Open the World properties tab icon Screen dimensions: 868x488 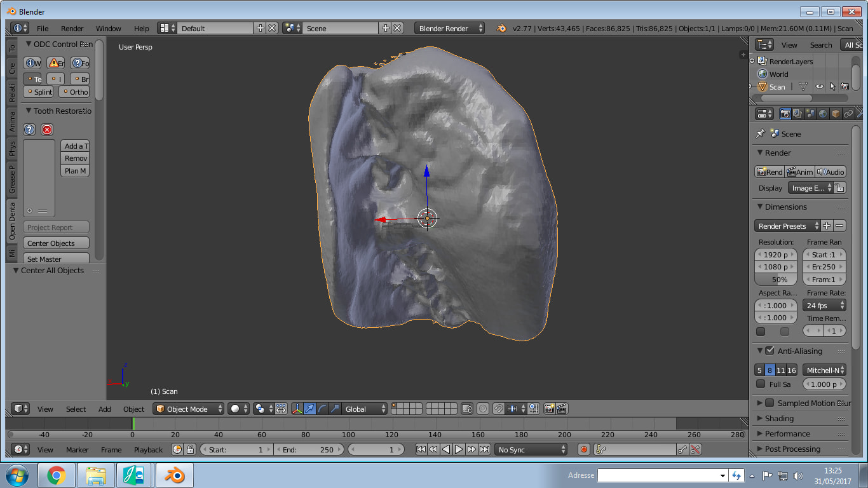coord(823,114)
